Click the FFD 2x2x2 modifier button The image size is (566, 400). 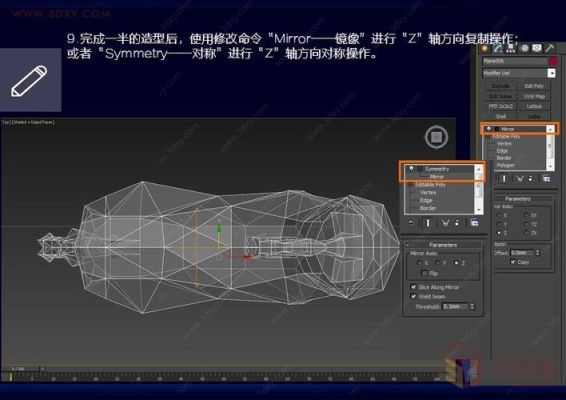pos(501,106)
